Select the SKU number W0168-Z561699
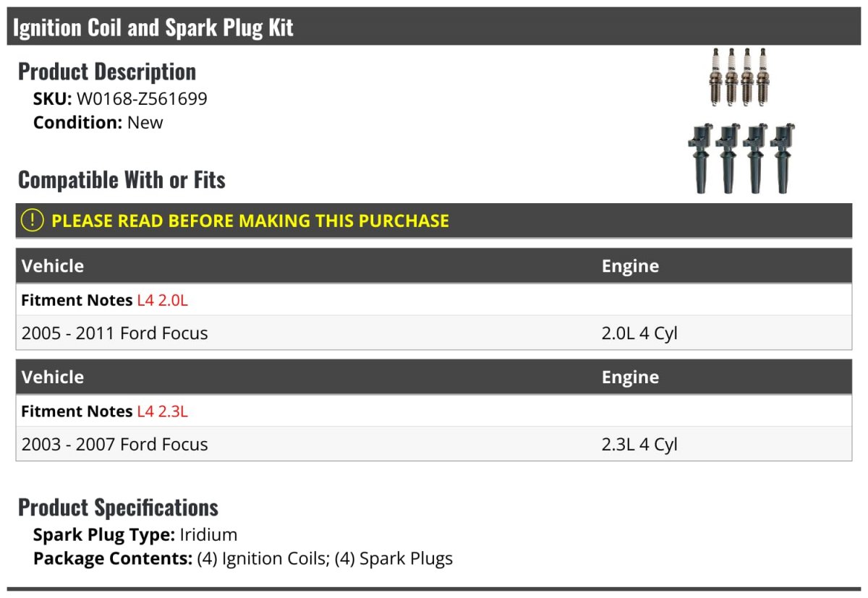868x598 pixels. 142,98
